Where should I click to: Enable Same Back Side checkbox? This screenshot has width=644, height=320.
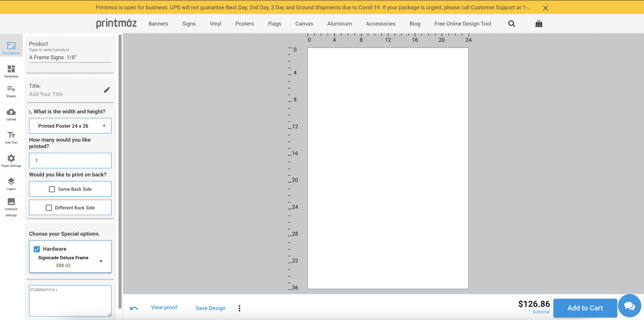52,189
